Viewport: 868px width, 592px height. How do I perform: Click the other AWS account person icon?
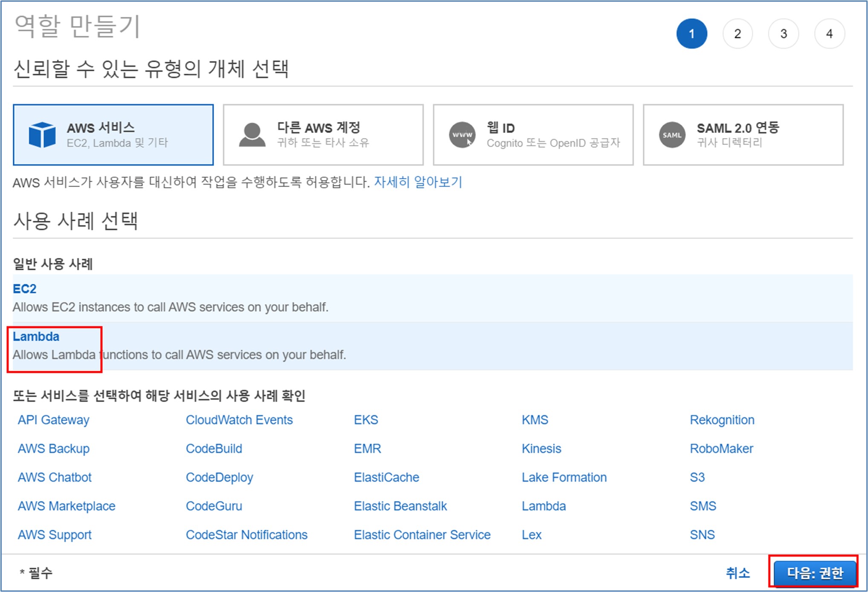tap(252, 135)
